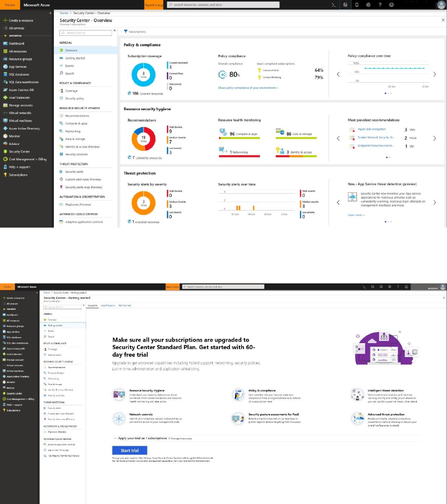This screenshot has width=447, height=504.
Task: Open Enable Network Security Gr... recommendation
Action: pos(376,137)
